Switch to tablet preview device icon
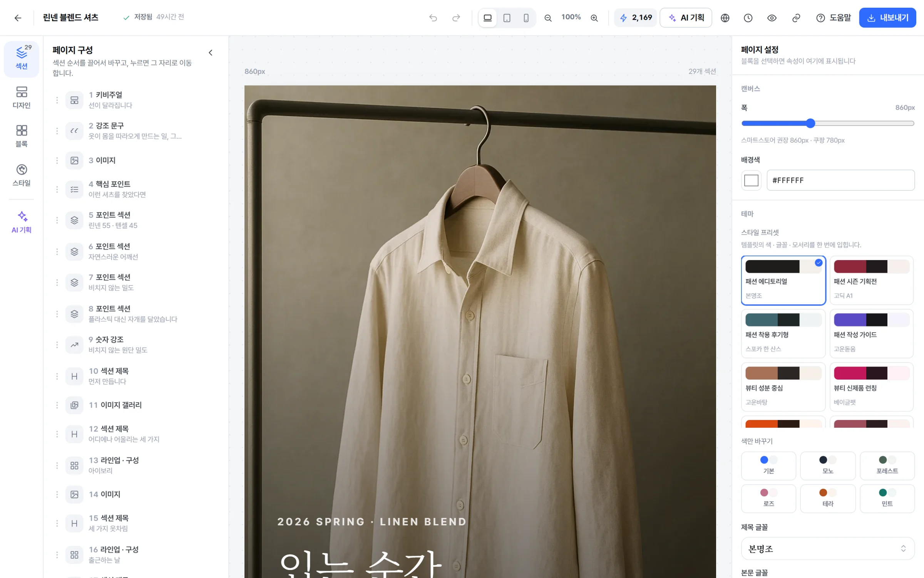 [507, 18]
